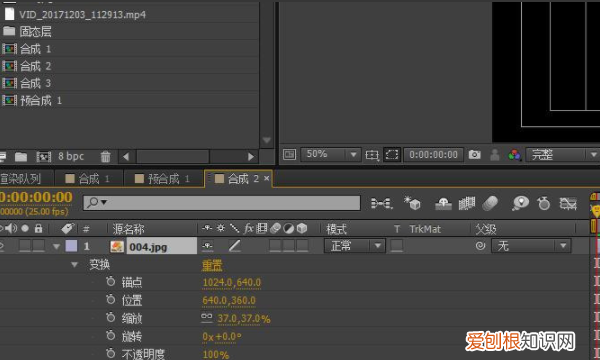Open the 正常 blending mode dropdown
This screenshot has width=600, height=360.
click(355, 246)
